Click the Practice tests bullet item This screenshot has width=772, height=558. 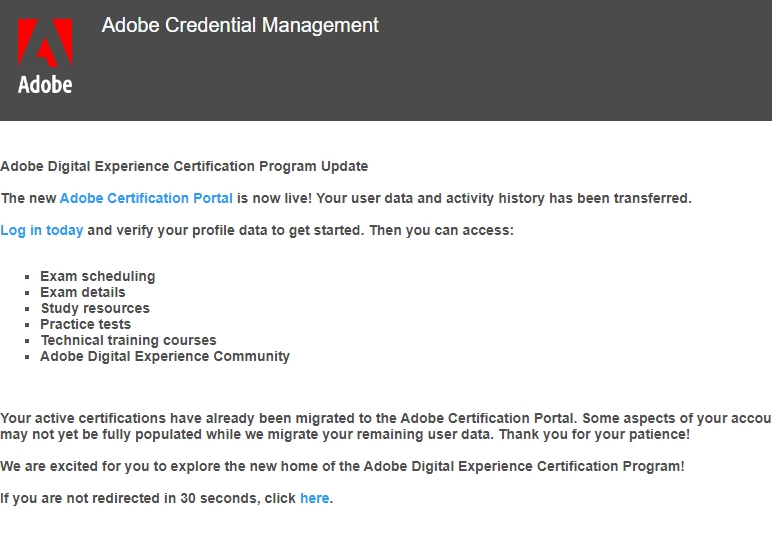(x=85, y=324)
